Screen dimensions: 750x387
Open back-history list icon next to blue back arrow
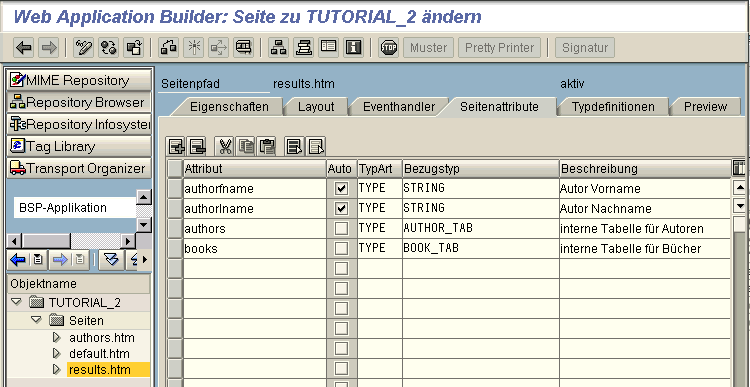pos(38,260)
